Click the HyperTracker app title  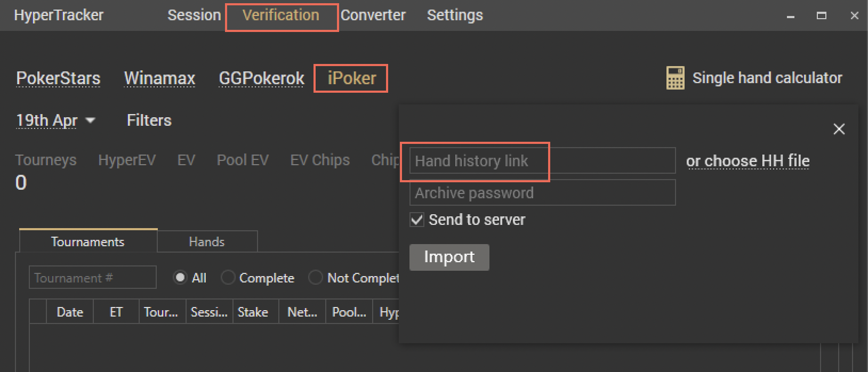point(59,15)
